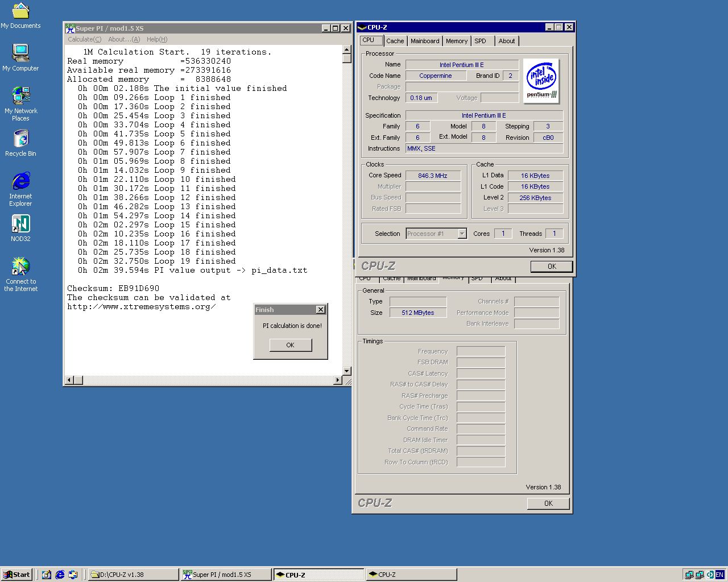Click the 'Loop 19 finished' line
The height and width of the screenshot is (582, 728).
point(157,261)
